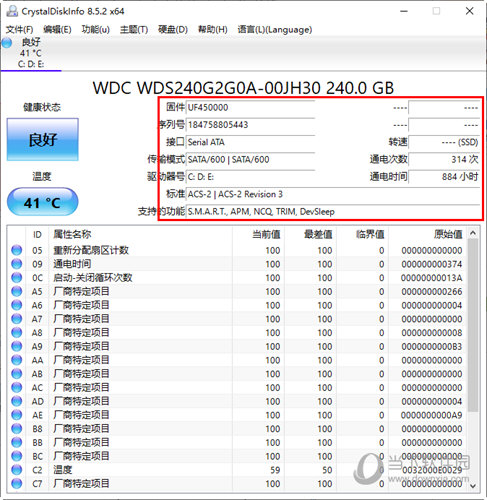
Task: Click current value 59 in temperature row
Action: point(275,470)
